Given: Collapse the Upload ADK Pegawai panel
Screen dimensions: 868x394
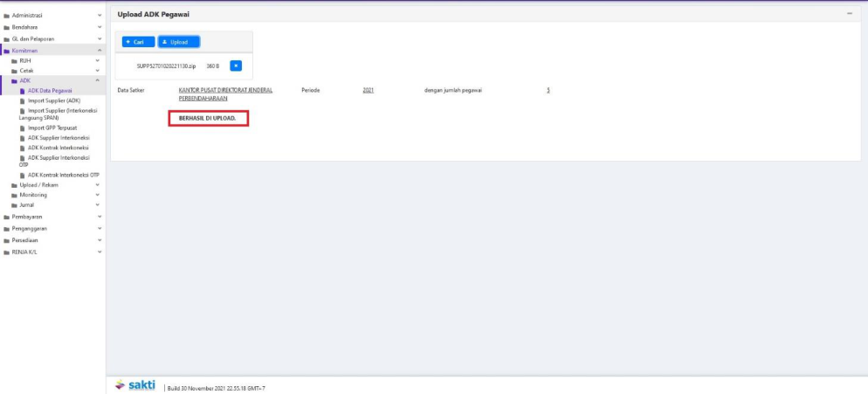Looking at the screenshot, I should click(849, 14).
